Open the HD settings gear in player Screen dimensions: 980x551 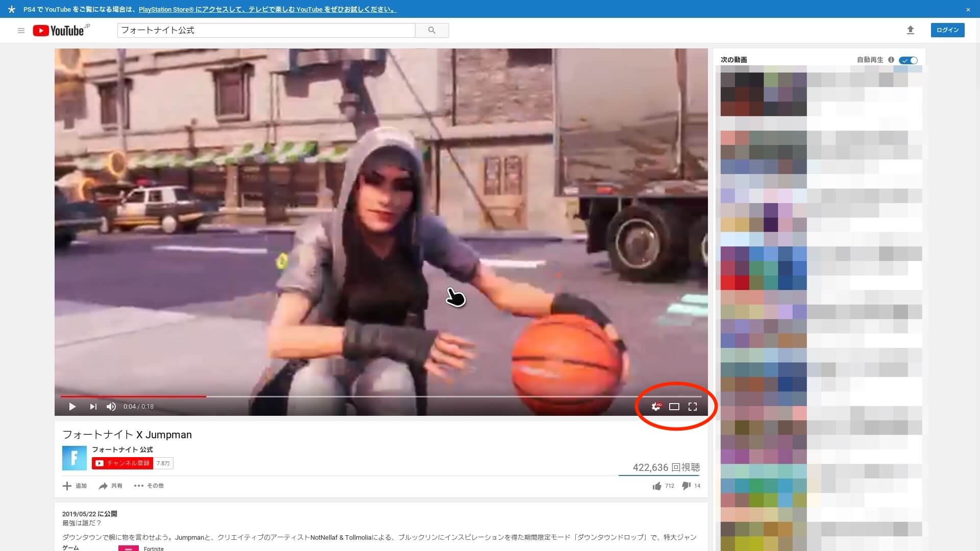(x=656, y=407)
